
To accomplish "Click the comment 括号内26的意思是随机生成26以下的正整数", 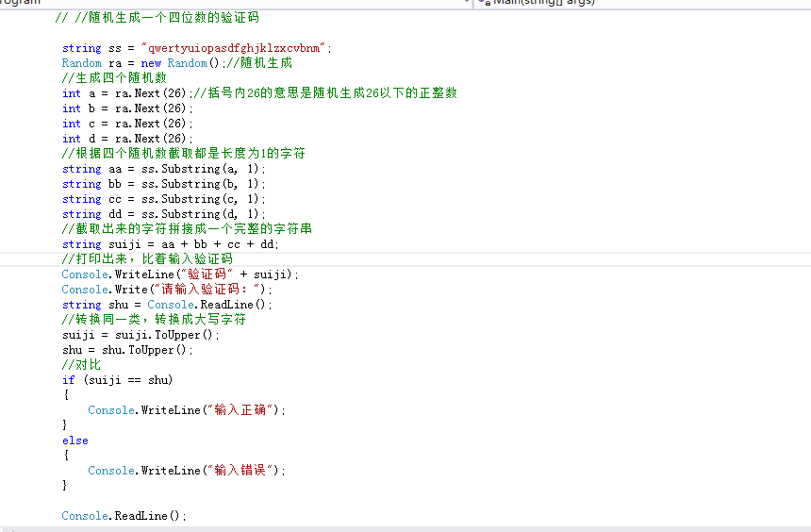I will click(325, 93).
